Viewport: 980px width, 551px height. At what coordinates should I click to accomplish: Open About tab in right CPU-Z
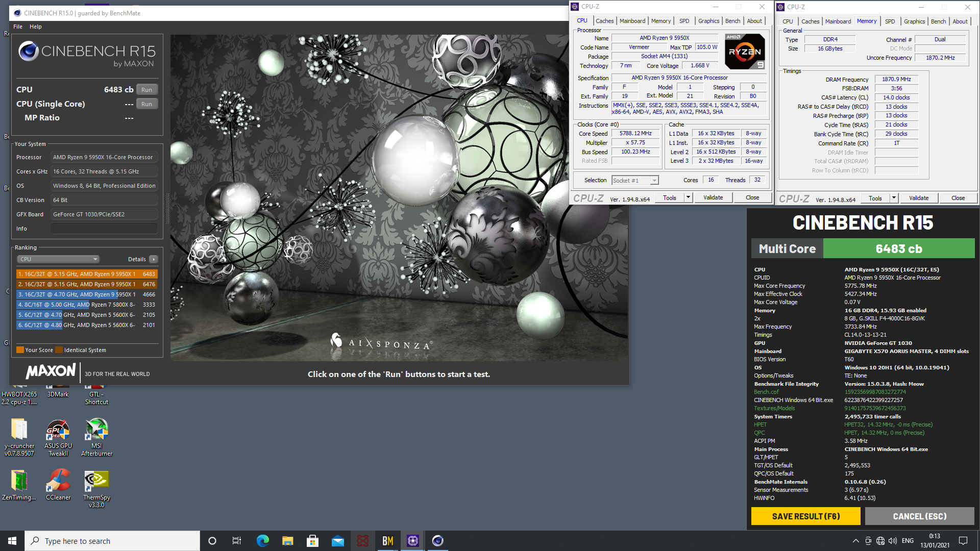960,21
